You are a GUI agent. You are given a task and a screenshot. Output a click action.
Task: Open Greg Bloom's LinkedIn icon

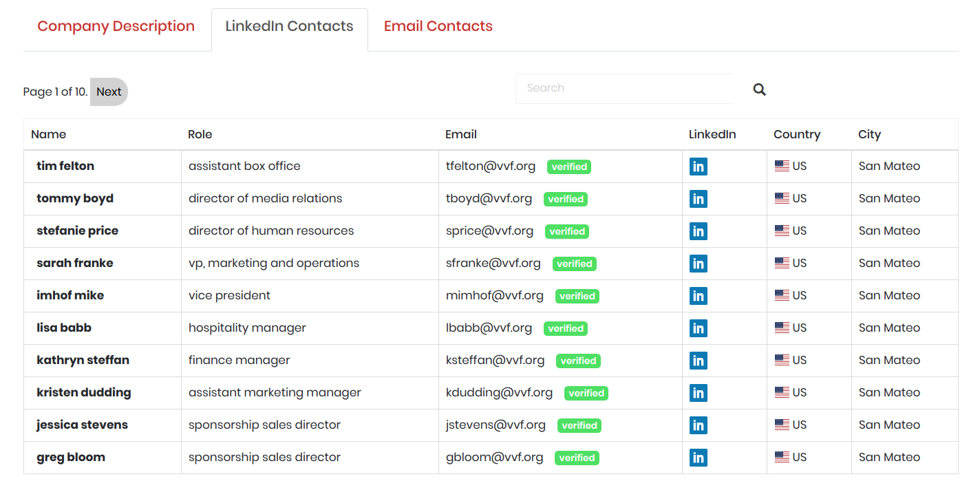click(x=698, y=458)
